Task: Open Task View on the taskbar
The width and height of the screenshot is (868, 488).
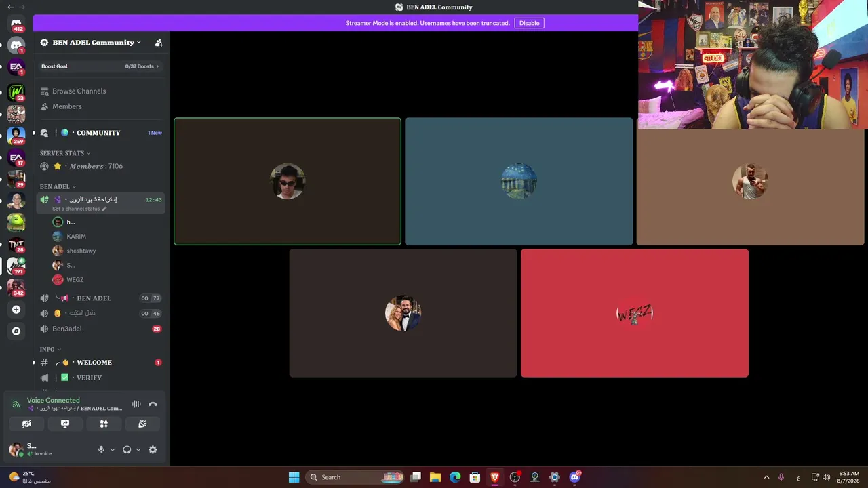Action: coord(416,477)
